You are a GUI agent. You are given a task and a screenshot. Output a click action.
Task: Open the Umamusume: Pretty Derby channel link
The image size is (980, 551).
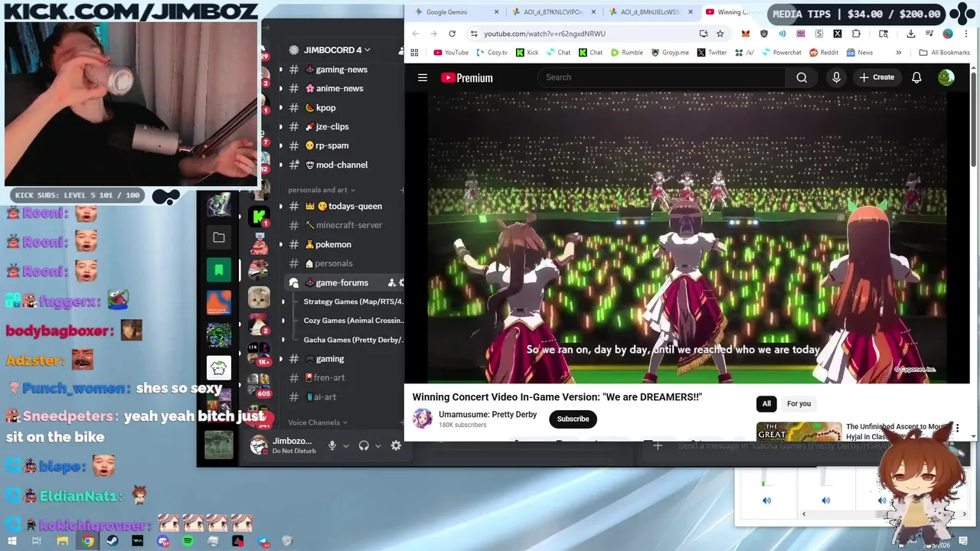[488, 415]
